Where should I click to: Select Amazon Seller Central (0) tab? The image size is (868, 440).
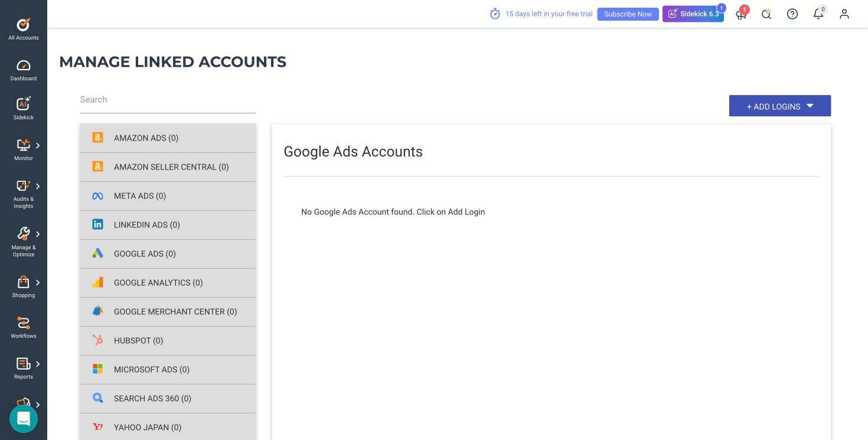(x=168, y=167)
